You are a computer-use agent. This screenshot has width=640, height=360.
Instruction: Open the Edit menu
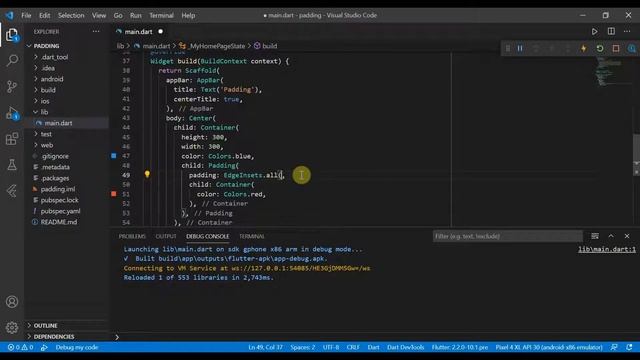[44, 16]
